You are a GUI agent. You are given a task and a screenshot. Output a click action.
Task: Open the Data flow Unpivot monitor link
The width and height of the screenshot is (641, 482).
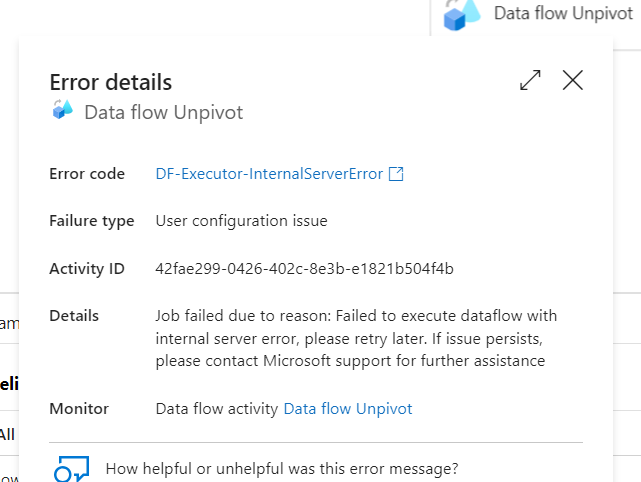(x=348, y=408)
